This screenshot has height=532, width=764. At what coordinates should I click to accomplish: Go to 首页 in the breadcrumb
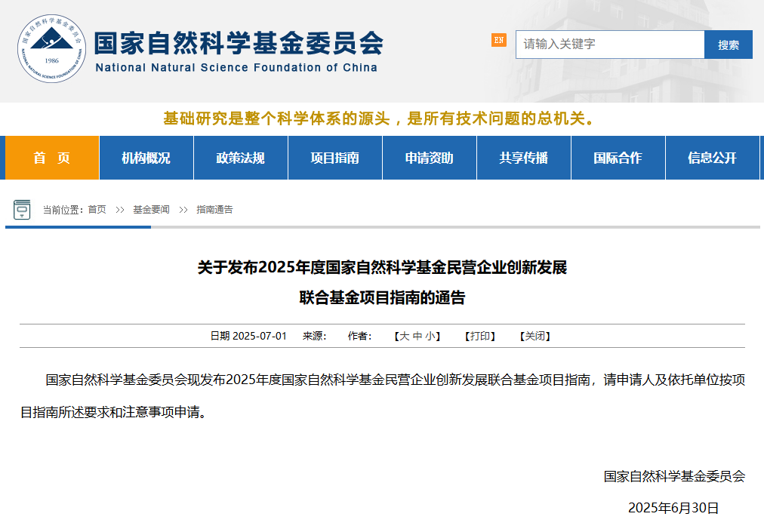coord(97,210)
